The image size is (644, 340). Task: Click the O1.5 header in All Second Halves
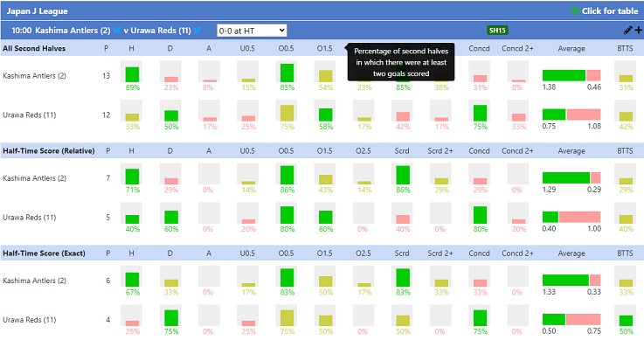324,48
